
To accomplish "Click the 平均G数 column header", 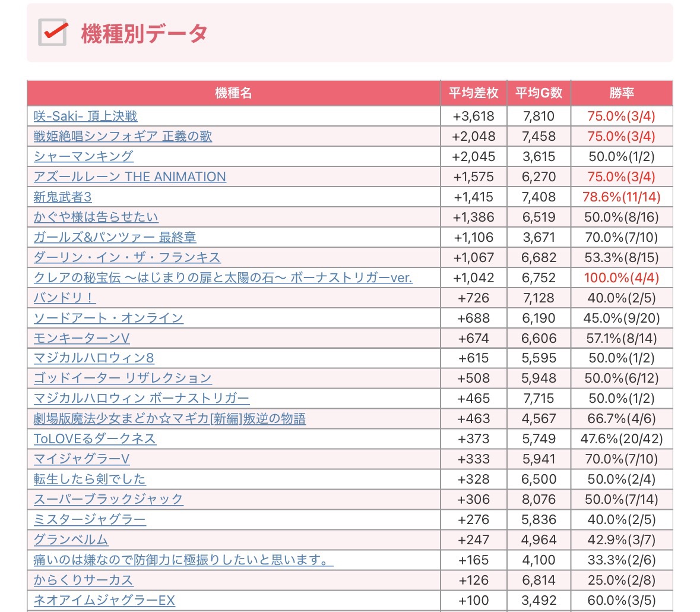I will [539, 93].
